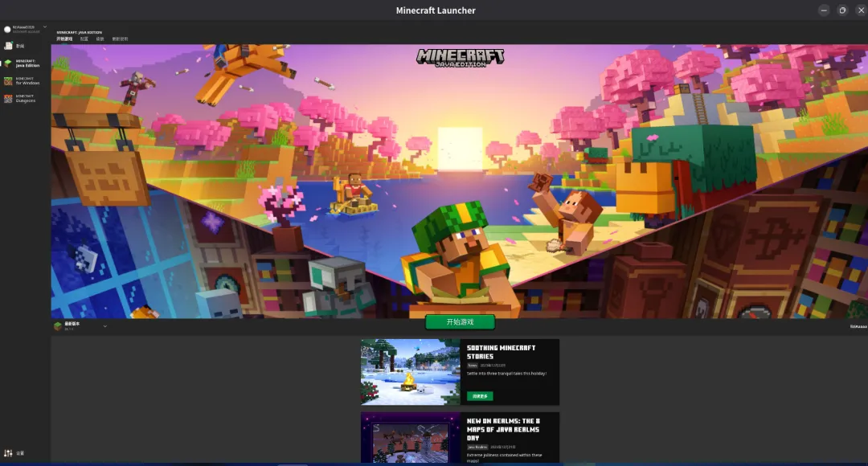Screen dimensions: 868x466
Task: Expand the 最新版本 version selector chevron
Action: 105,326
